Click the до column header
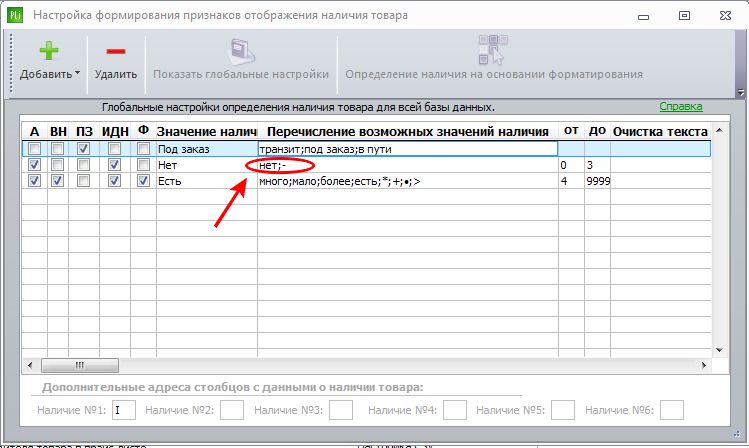The image size is (749, 448). 597,130
